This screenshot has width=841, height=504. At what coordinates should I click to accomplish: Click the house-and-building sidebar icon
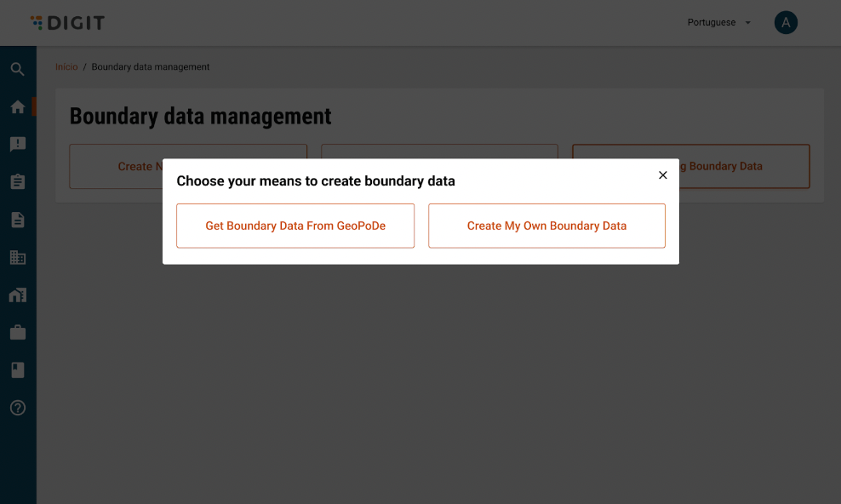pos(17,295)
